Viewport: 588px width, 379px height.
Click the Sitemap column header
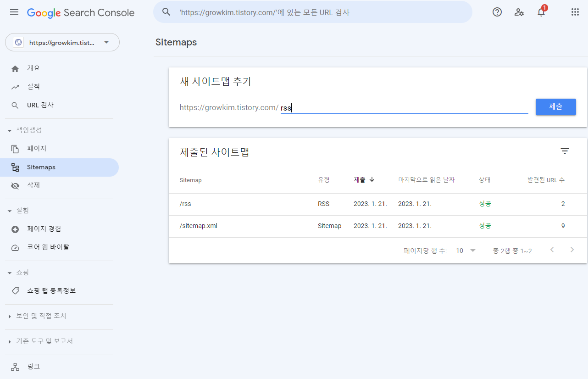tap(190, 180)
